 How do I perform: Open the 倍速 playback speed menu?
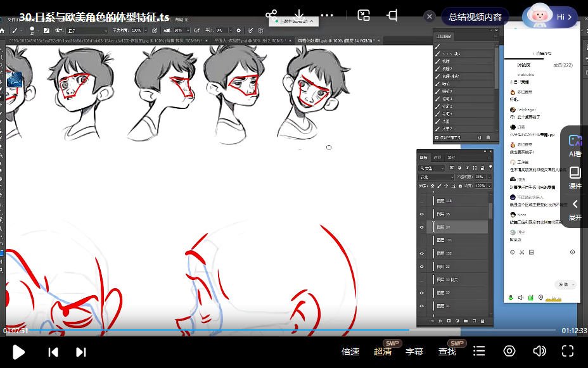(x=350, y=352)
